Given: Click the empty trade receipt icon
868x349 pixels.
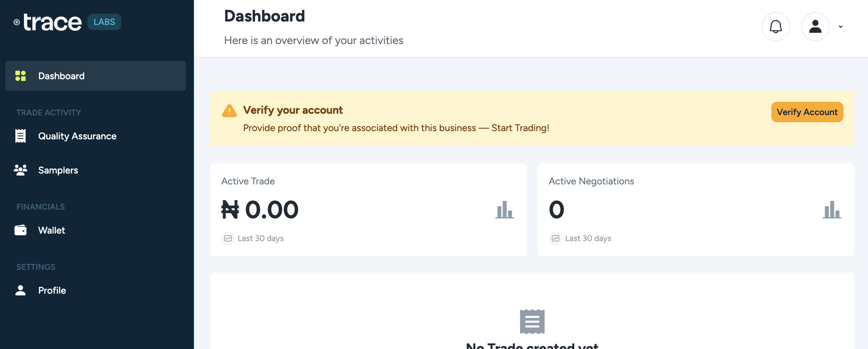Looking at the screenshot, I should [532, 322].
